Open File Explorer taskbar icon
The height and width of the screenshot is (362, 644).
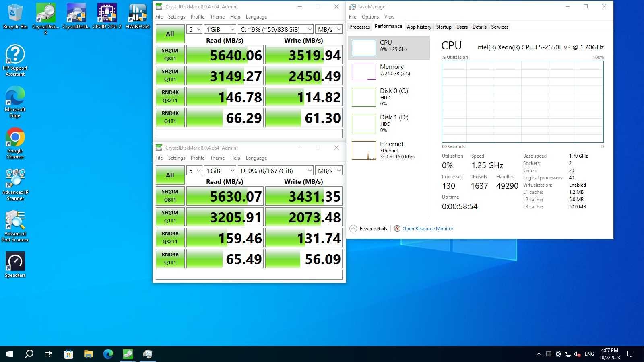point(88,354)
